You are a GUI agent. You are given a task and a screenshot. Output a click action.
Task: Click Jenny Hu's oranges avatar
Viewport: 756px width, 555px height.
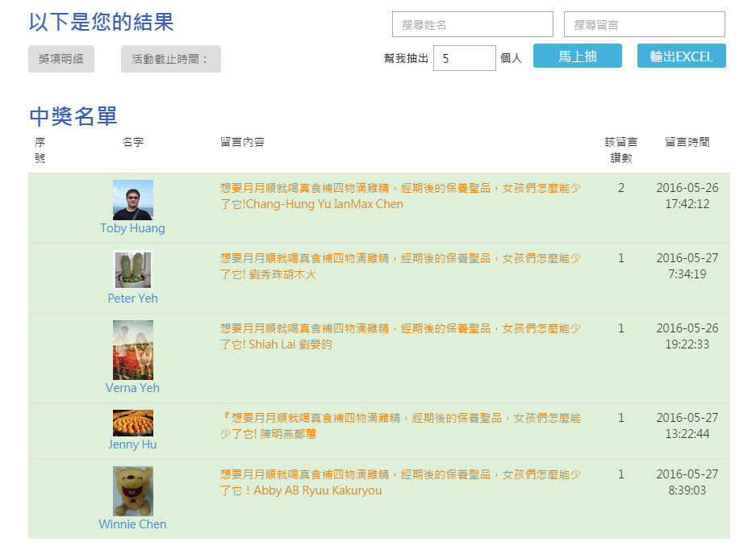[133, 423]
